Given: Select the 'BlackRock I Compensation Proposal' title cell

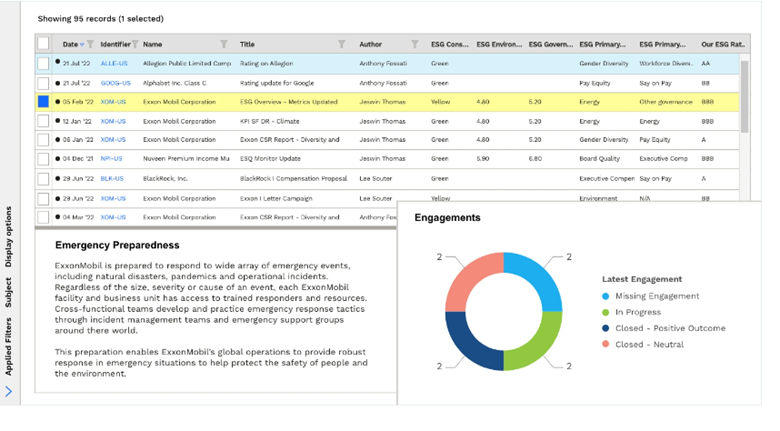Looking at the screenshot, I should pyautogui.click(x=293, y=179).
